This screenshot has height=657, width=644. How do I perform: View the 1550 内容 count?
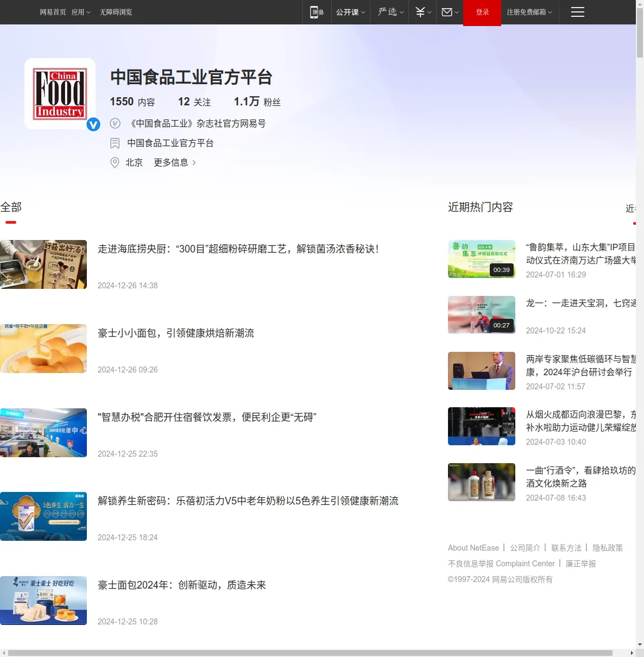pos(132,102)
